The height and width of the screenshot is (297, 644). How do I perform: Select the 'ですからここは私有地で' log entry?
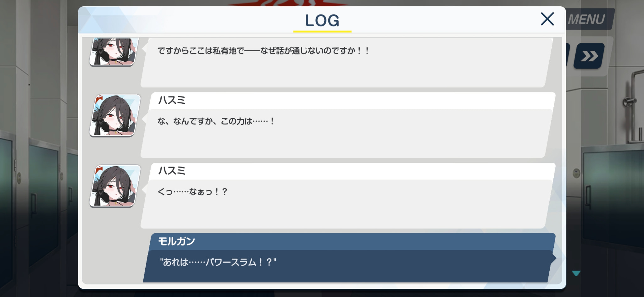[346, 62]
